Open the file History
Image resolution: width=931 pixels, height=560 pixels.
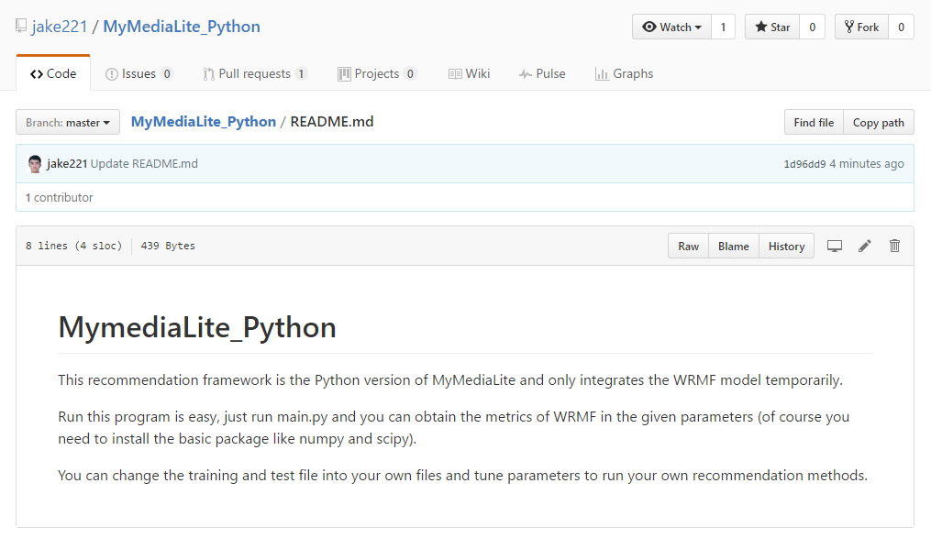[x=786, y=247]
